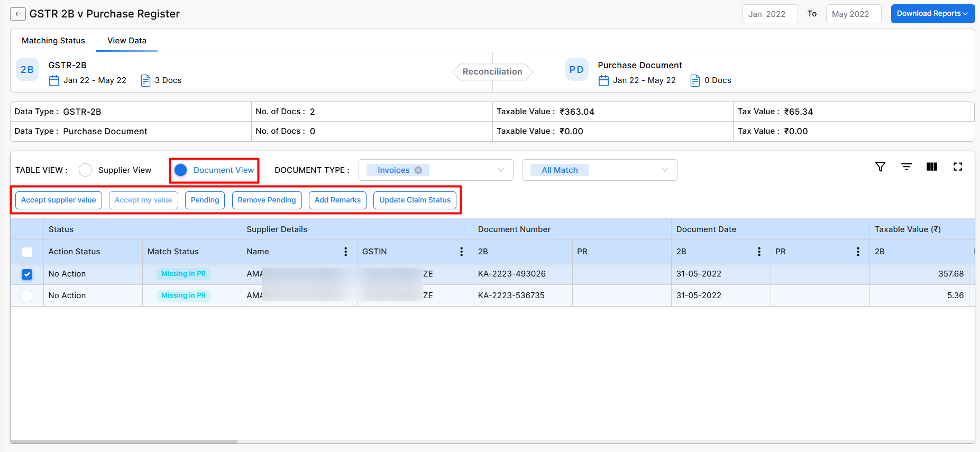The height and width of the screenshot is (452, 980).
Task: Check row KA-2223-536735 checkbox
Action: coord(27,296)
